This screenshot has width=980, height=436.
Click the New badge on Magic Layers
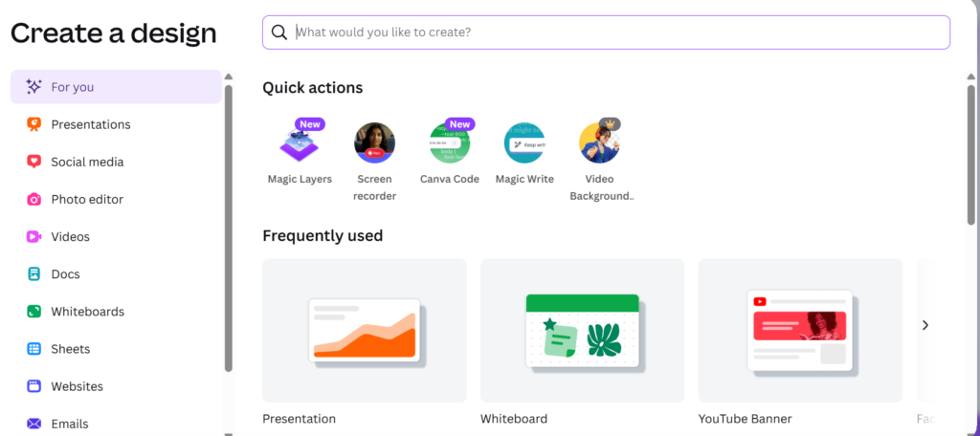click(310, 124)
